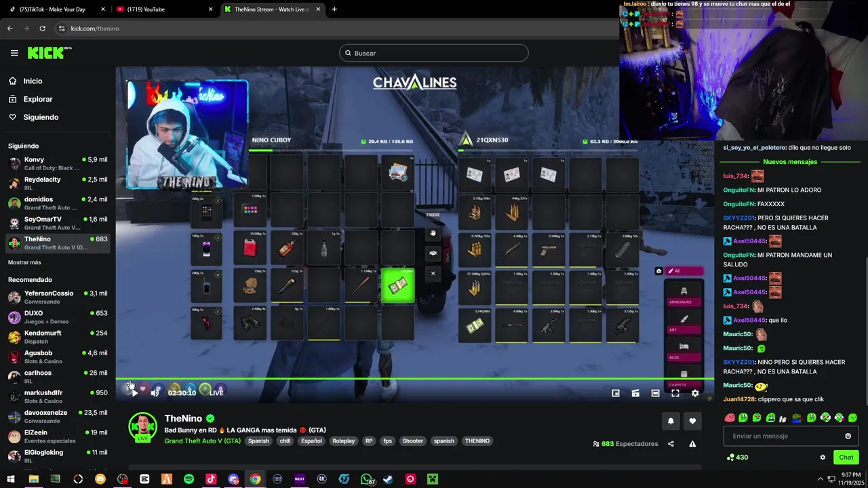
Task: Go back in browser
Action: 9,28
